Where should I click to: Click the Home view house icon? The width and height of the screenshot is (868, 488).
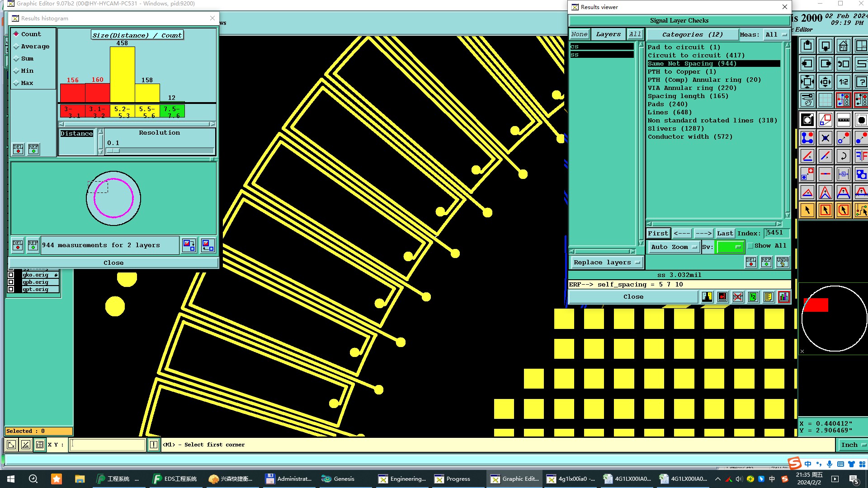click(844, 46)
